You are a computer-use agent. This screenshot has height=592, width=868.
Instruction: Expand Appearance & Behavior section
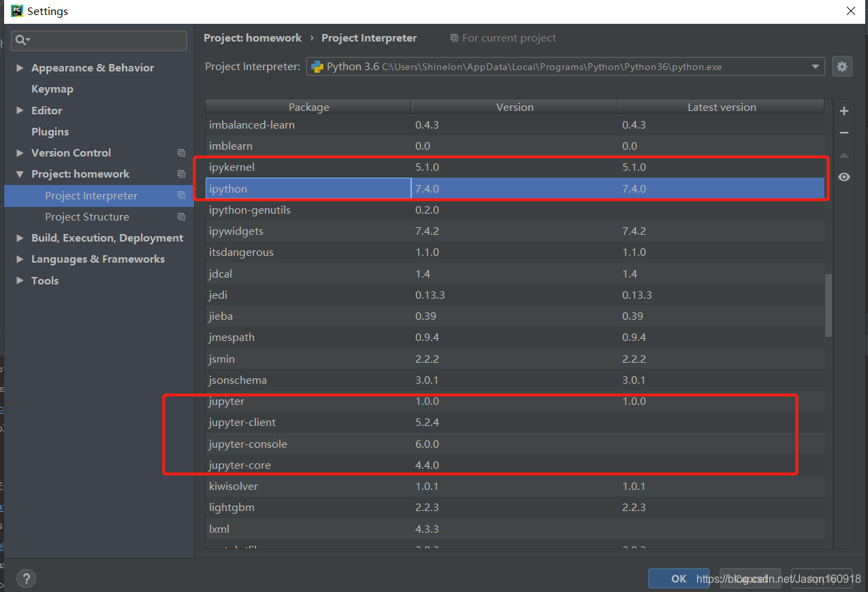[x=20, y=68]
